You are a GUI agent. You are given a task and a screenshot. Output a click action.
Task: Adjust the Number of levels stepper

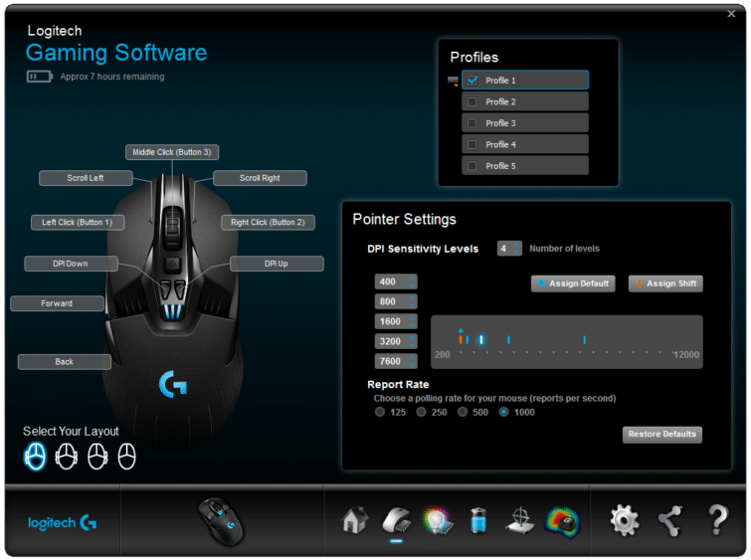coord(517,248)
